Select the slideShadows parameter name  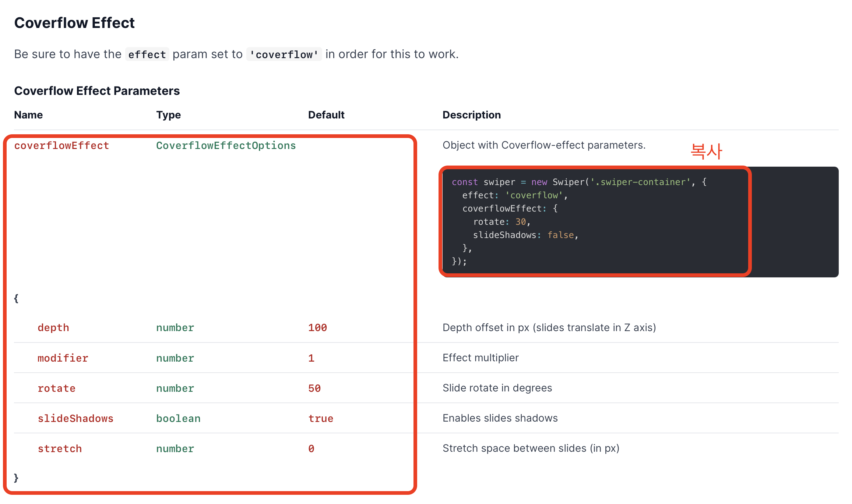coord(75,419)
